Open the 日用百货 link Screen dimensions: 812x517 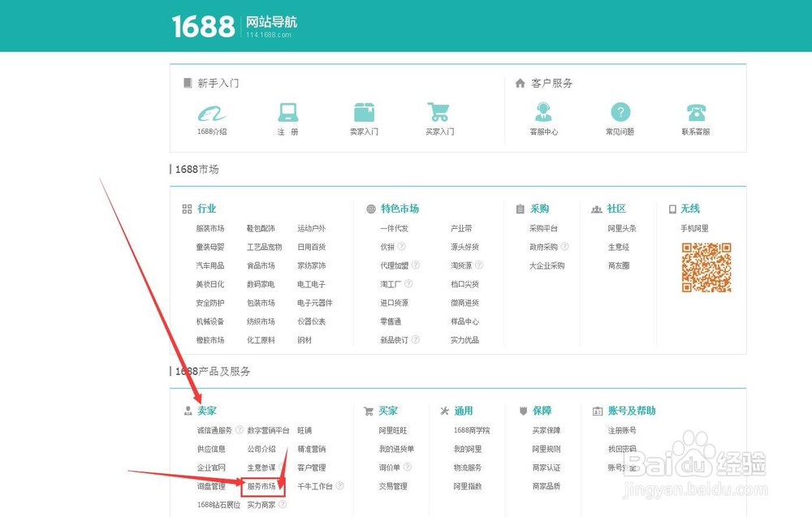[x=311, y=247]
